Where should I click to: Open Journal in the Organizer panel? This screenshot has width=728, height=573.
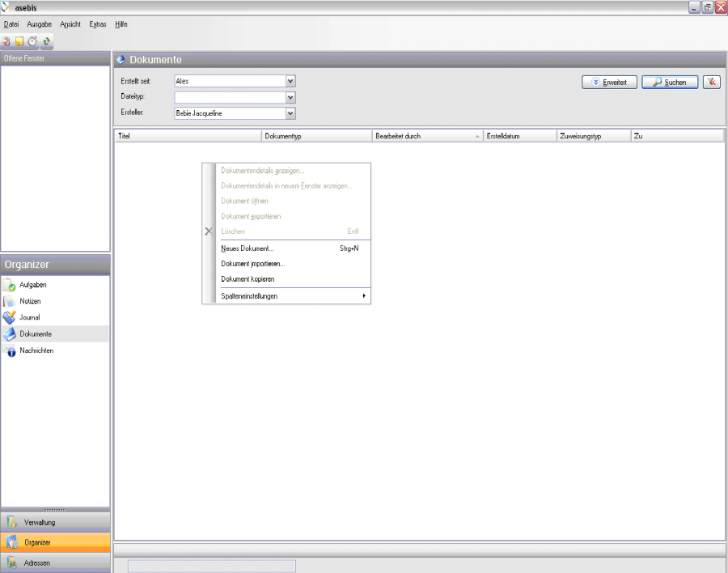tap(29, 317)
